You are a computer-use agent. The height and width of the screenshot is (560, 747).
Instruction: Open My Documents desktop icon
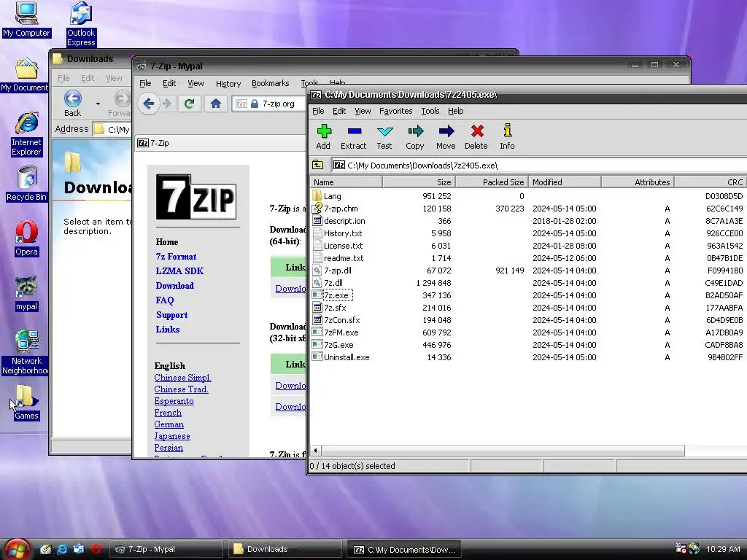(25, 75)
